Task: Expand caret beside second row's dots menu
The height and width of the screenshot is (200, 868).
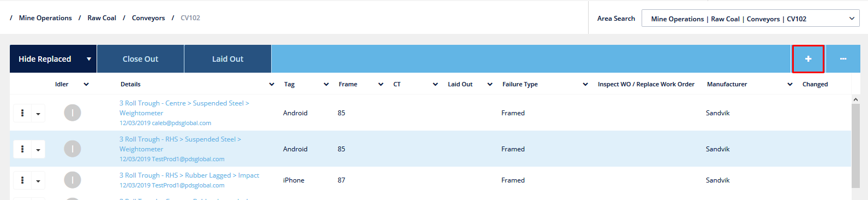Action: 38,149
